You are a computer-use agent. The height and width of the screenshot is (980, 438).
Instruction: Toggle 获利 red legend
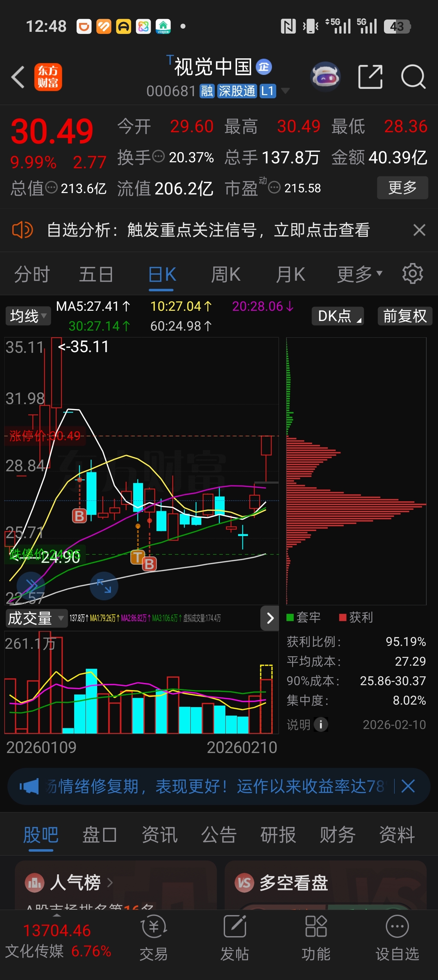tap(356, 617)
